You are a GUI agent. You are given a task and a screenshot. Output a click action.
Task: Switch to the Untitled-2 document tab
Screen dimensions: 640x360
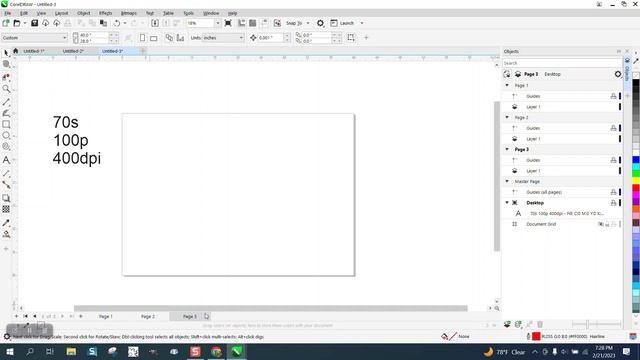73,51
